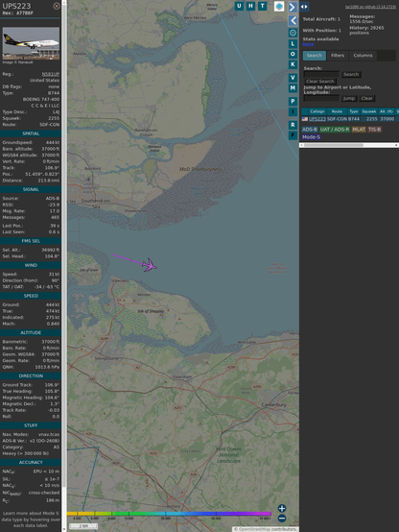Switch to the Columns tab
Viewport: 399px width, 532px height.
(x=363, y=56)
